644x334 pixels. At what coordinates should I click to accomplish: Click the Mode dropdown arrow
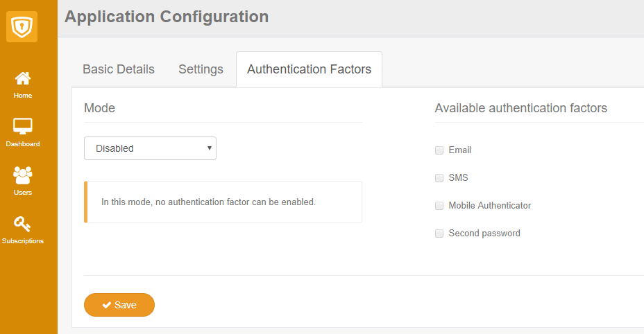coord(209,148)
